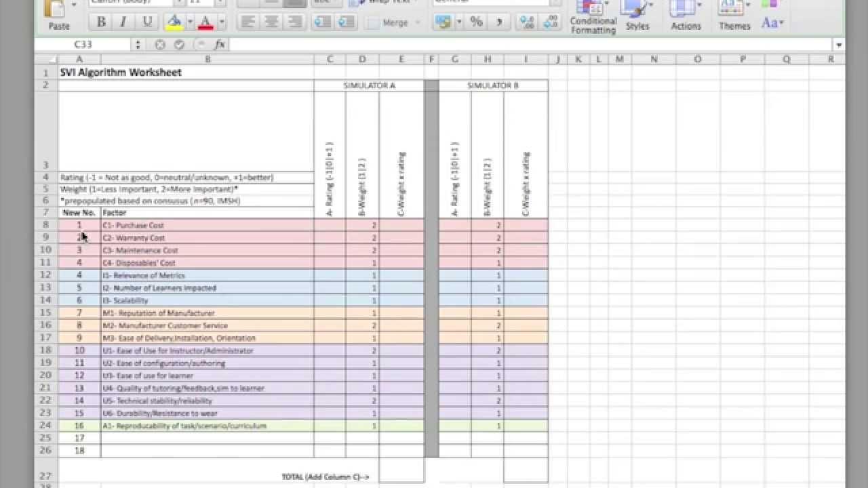
Task: Apply the yellow fill color bucket
Action: pyautogui.click(x=174, y=22)
